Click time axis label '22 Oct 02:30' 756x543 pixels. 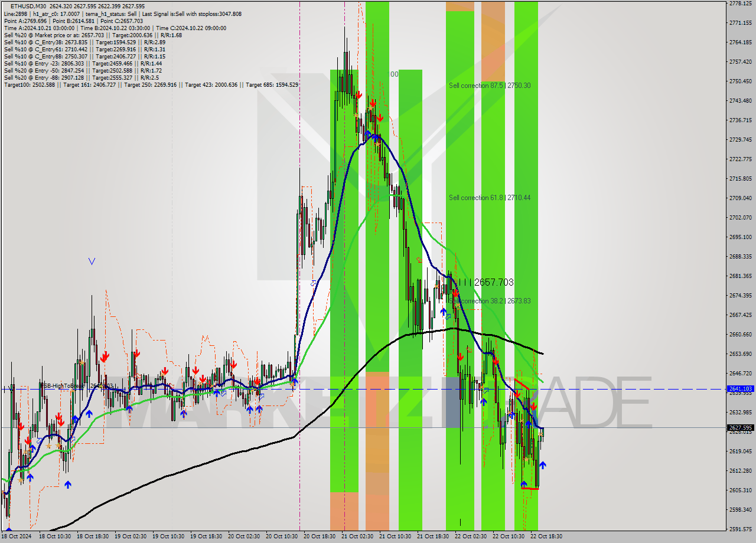[x=471, y=537]
